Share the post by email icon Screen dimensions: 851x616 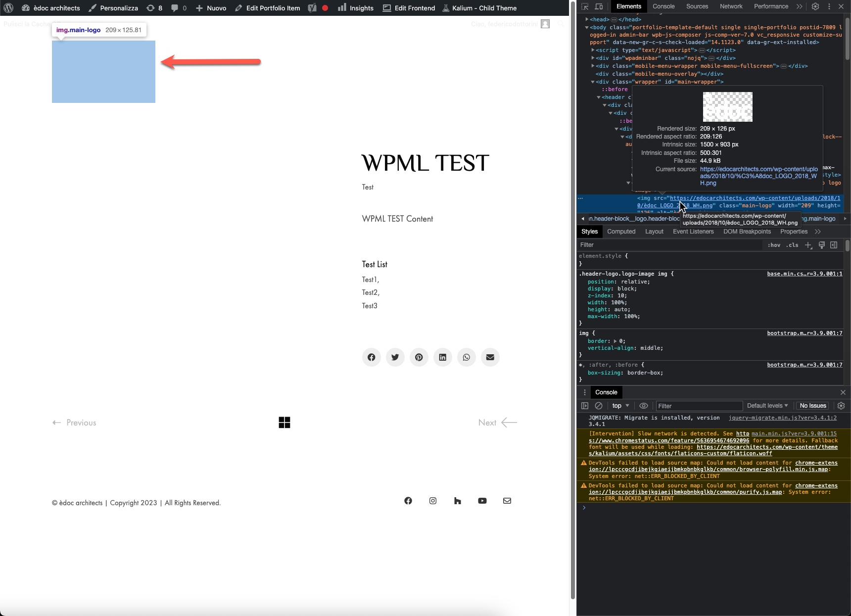[490, 357]
